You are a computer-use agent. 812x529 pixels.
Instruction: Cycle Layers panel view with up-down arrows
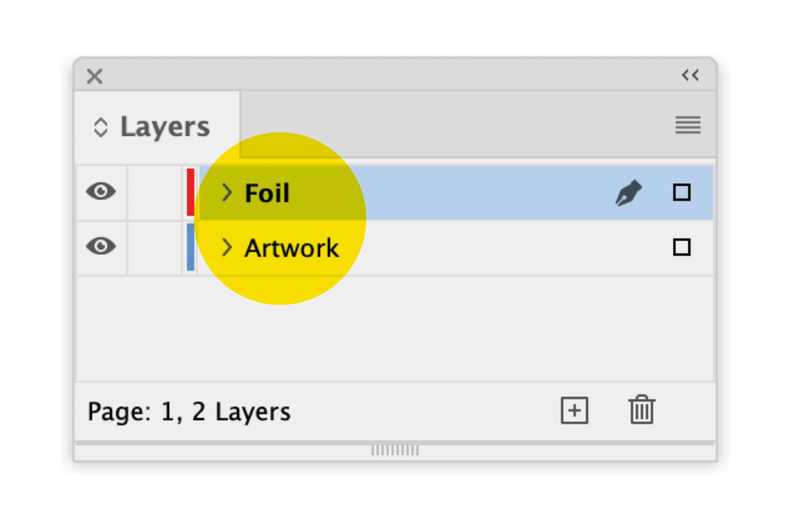coord(100,127)
